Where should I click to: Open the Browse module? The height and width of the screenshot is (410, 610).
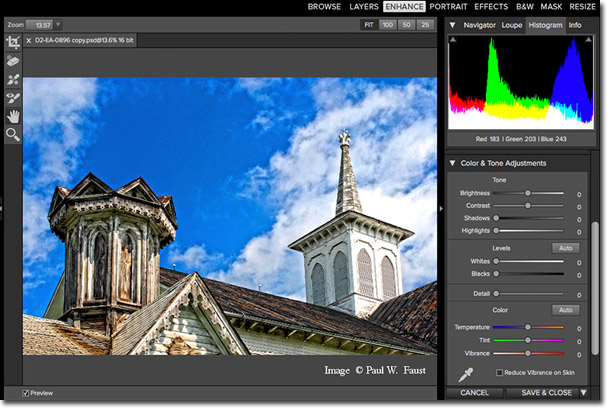coord(324,7)
